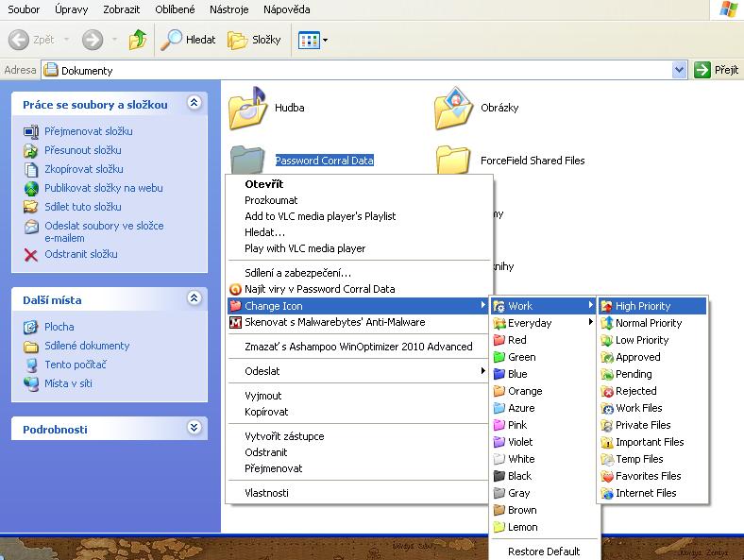The image size is (744, 560).
Task: Select the High Priority folder icon
Action: pyautogui.click(x=642, y=306)
